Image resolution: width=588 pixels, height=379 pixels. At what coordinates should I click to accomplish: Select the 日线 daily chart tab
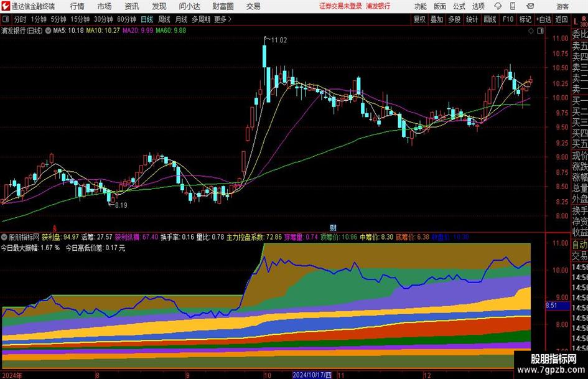click(x=147, y=19)
